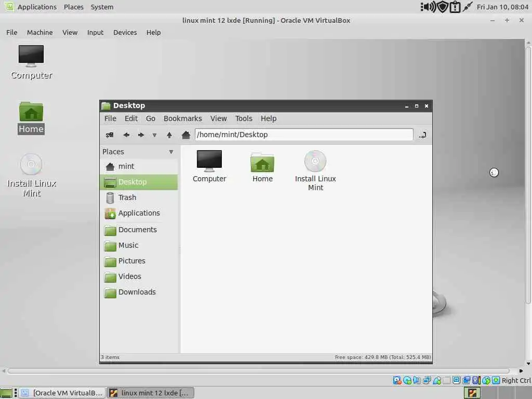Open the Bookmarks menu
Screen dimensions: 532x399
(182, 118)
